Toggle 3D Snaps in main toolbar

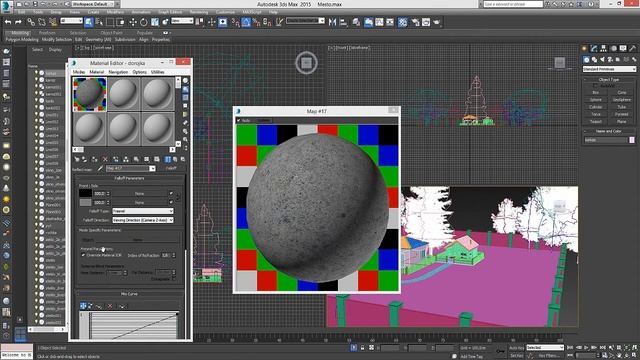click(235, 22)
